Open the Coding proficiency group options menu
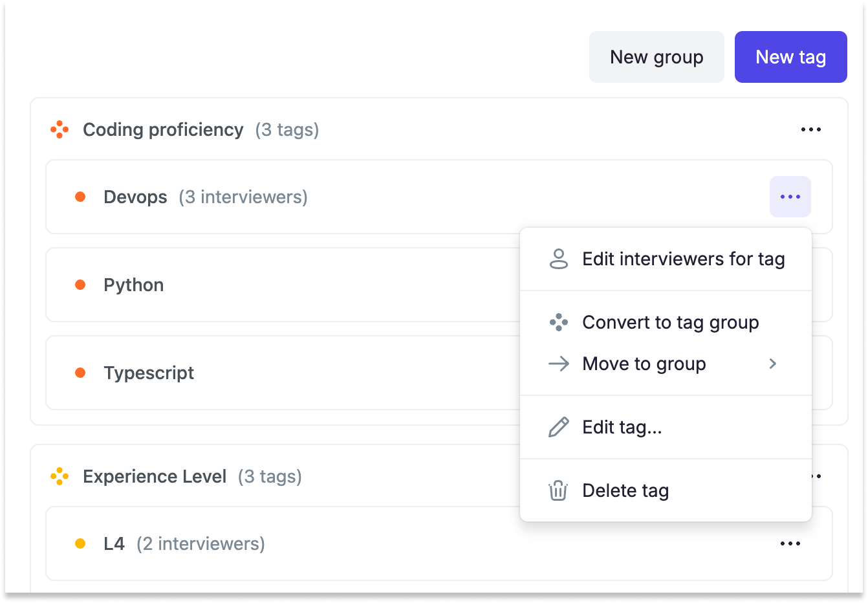Screen dimensions: 868x603 point(811,129)
